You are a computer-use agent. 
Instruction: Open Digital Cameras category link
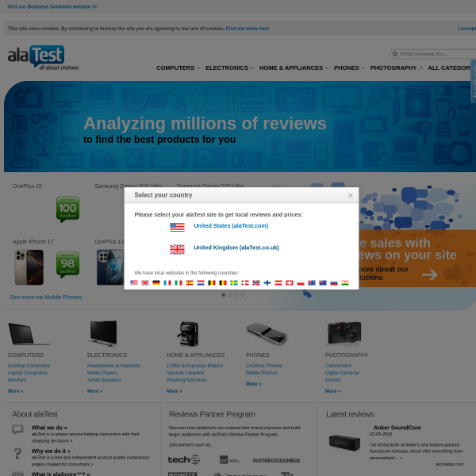tap(342, 373)
